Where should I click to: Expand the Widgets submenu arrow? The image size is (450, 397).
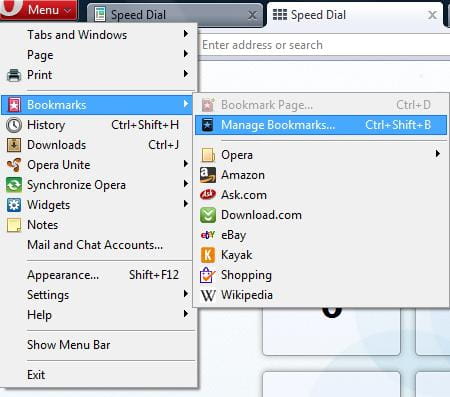tap(186, 204)
